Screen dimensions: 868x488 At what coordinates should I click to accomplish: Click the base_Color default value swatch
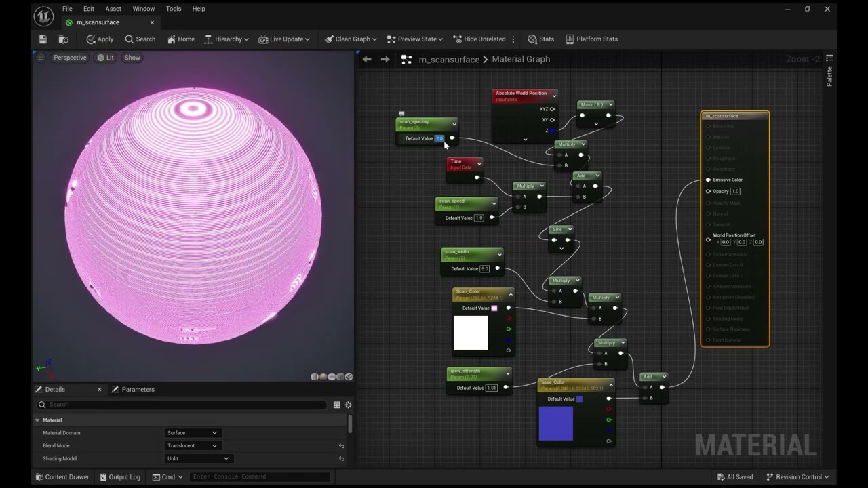579,399
